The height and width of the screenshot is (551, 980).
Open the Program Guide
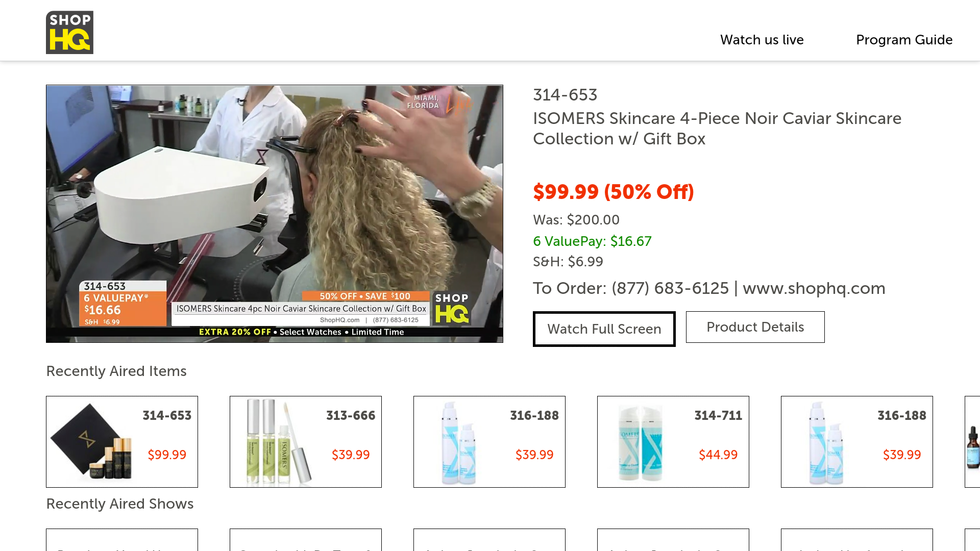pyautogui.click(x=904, y=40)
